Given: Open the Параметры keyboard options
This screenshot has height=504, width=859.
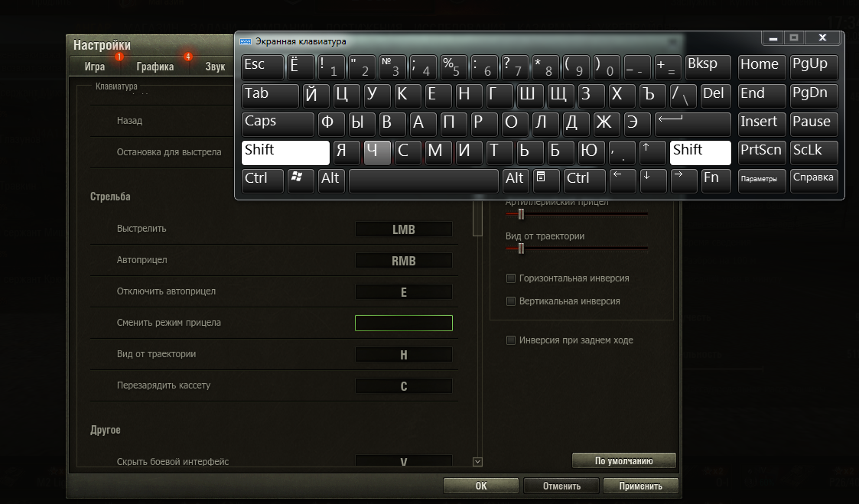Looking at the screenshot, I should pyautogui.click(x=762, y=179).
